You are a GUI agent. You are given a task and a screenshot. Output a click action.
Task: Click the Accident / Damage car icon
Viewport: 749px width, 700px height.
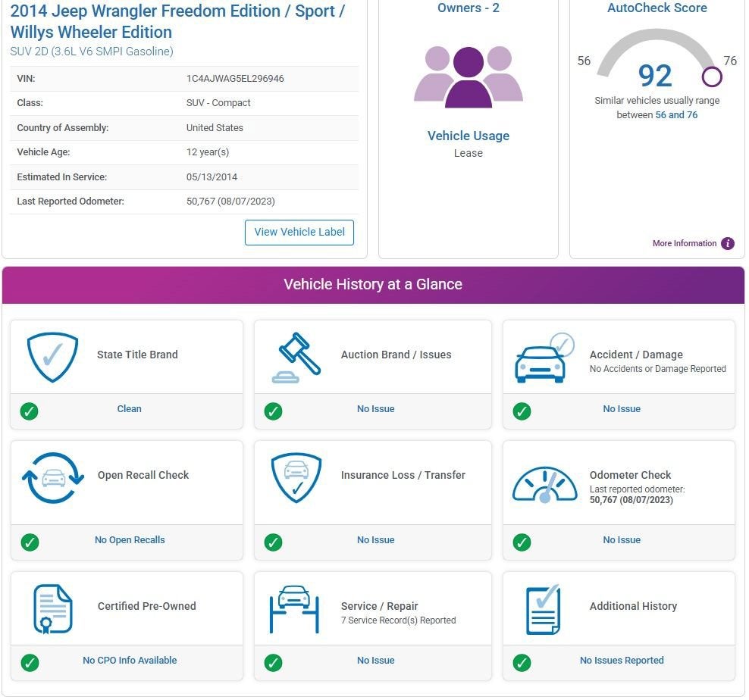[x=544, y=358]
